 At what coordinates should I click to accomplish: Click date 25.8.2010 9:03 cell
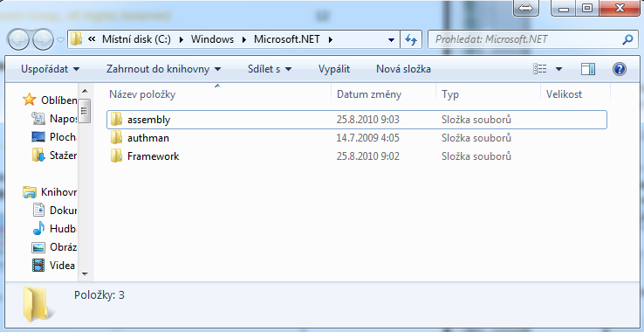pos(368,120)
